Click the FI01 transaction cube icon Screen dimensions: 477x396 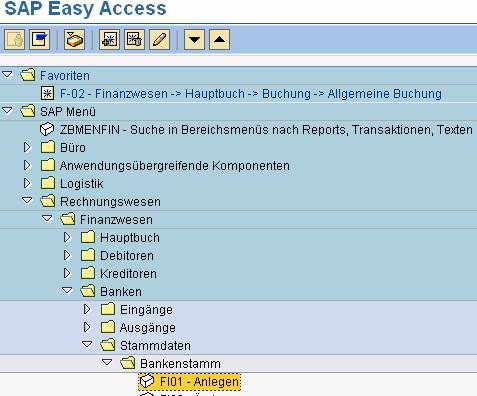coord(147,381)
